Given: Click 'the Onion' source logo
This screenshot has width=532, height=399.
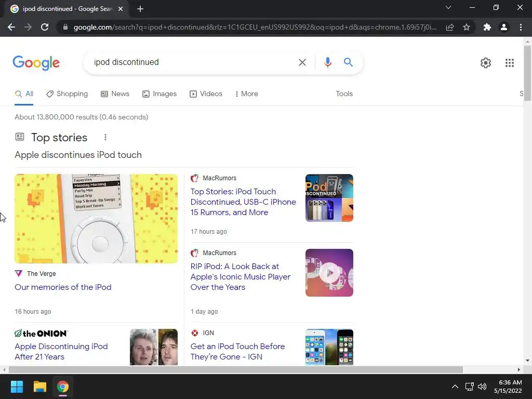Looking at the screenshot, I should (x=42, y=333).
